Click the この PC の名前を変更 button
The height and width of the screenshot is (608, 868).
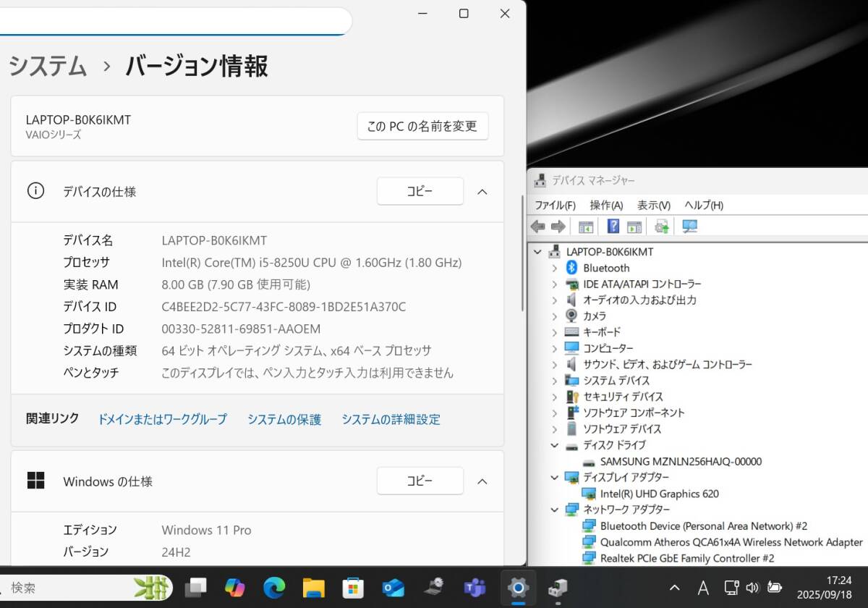click(x=422, y=126)
